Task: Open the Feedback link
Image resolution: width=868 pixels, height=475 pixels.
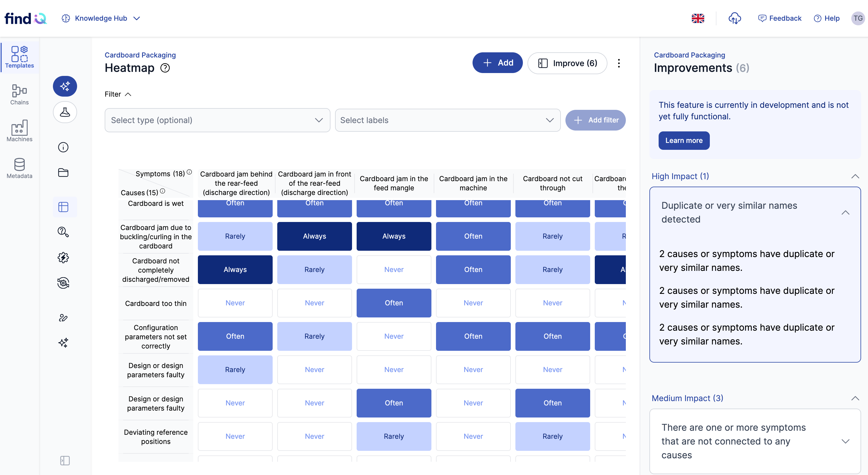Action: point(780,18)
